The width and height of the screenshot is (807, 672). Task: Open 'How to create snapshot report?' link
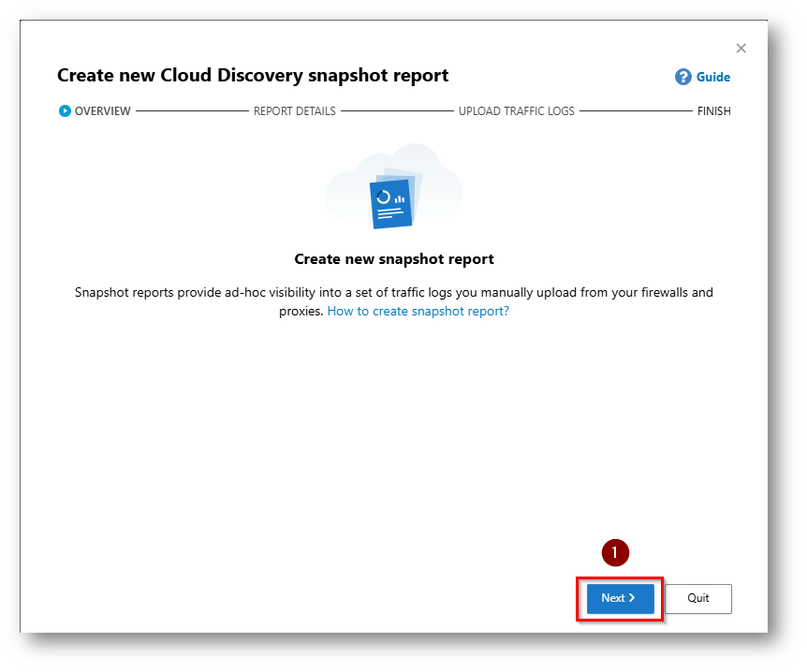(418, 311)
